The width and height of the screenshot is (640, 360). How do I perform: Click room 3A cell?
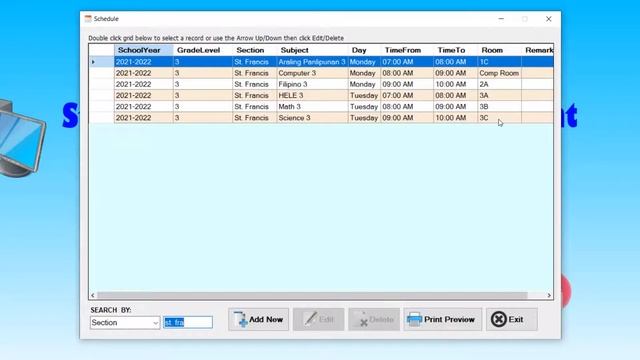(x=499, y=95)
